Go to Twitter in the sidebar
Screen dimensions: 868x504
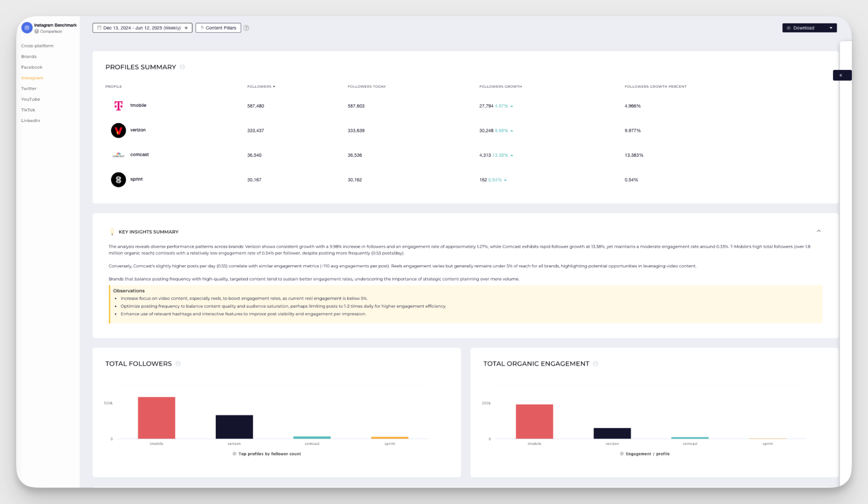click(x=29, y=89)
